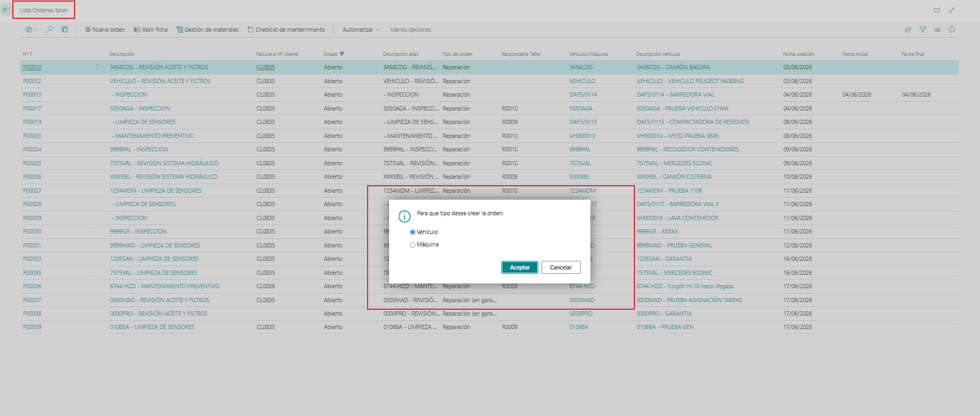The width and height of the screenshot is (980, 416).
Task: Open row options for order P00010
Action: [98, 67]
